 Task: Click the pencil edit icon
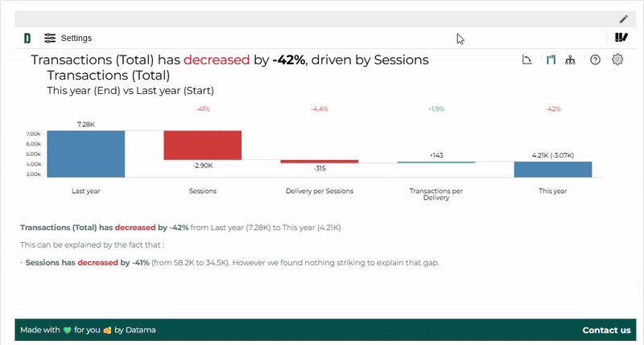[623, 18]
